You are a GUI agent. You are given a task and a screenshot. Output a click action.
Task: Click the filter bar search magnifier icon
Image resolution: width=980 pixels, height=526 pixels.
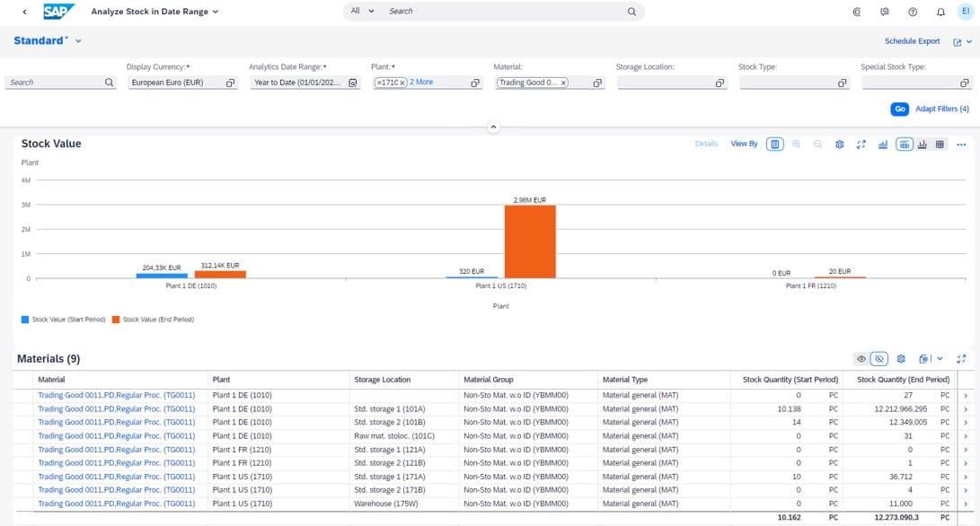110,83
